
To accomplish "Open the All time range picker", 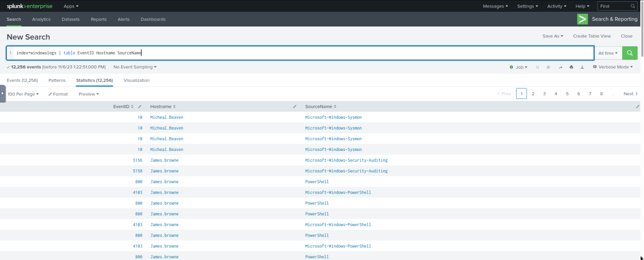I will 608,53.
